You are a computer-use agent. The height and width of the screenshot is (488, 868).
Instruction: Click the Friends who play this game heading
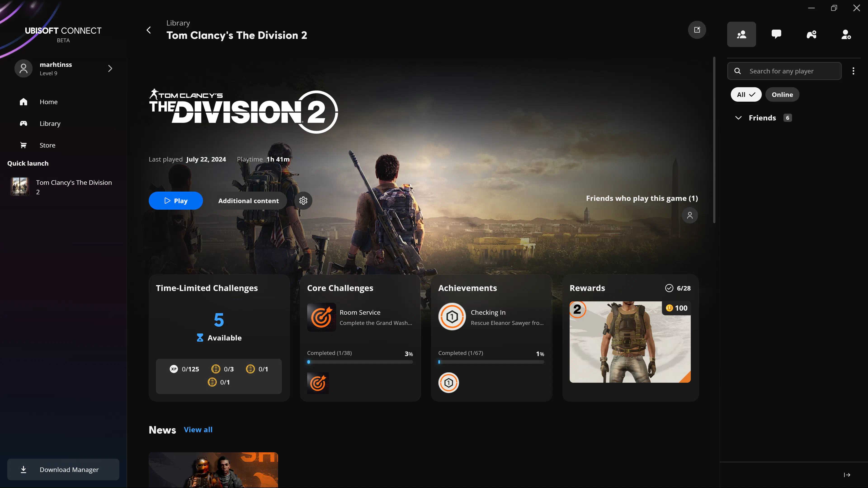tap(642, 198)
